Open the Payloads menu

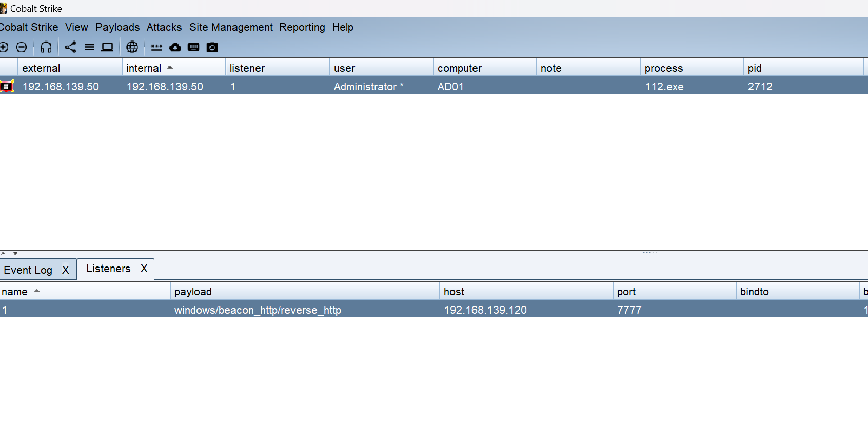117,27
